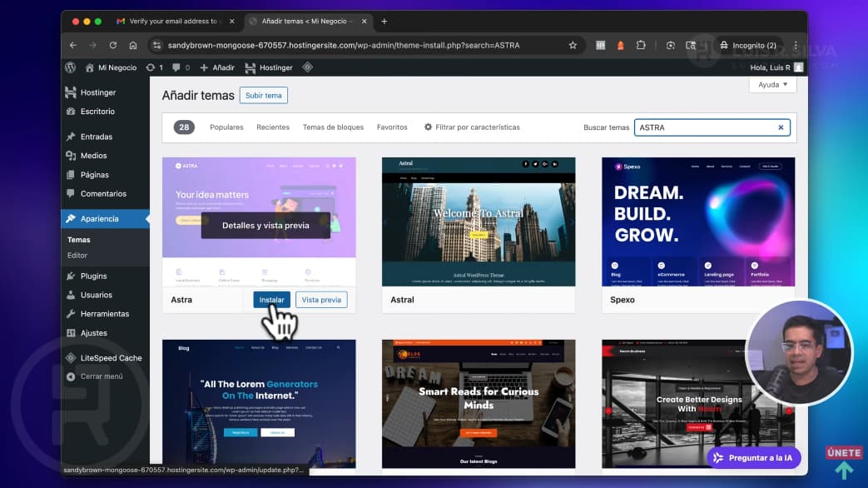Collapse sidebar with Cerrar menú
Viewport: 868px width, 488px height.
[102, 376]
